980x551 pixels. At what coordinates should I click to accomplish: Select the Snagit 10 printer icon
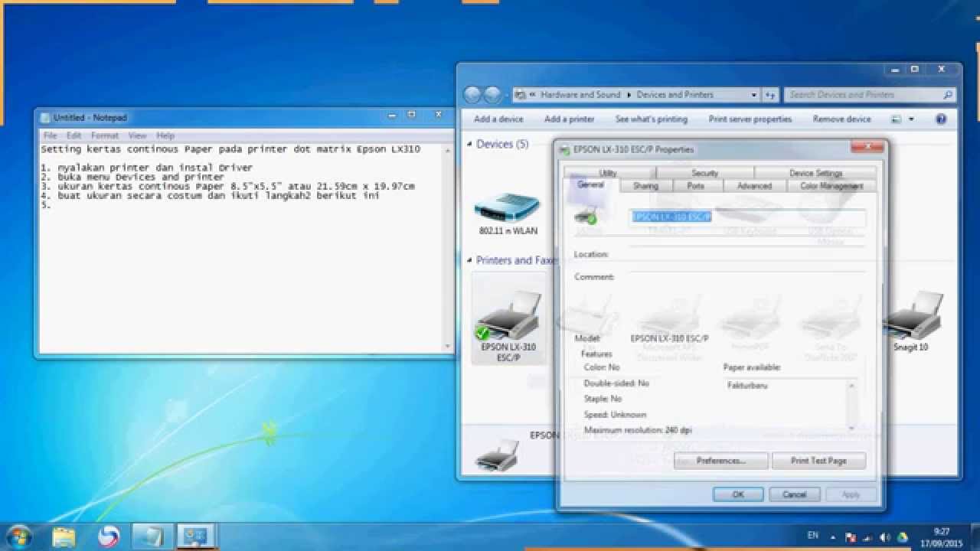911,321
